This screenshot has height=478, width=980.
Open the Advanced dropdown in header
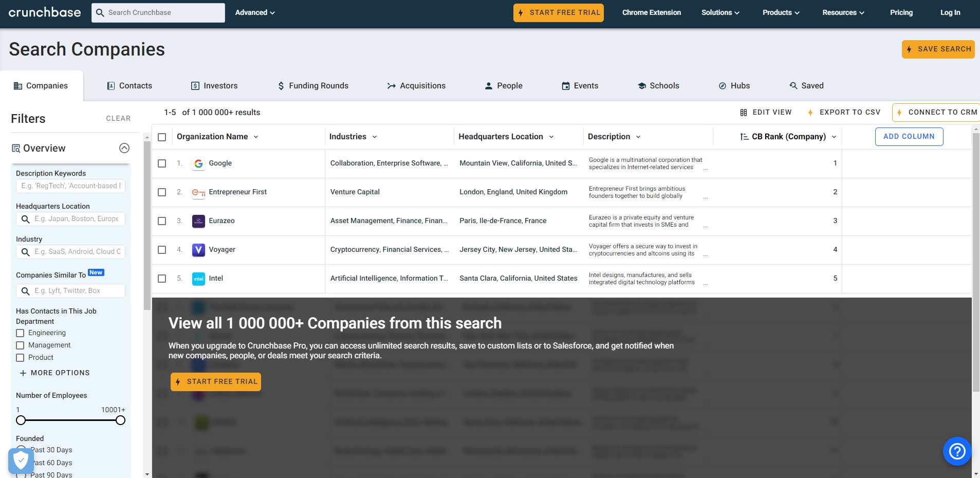tap(255, 12)
